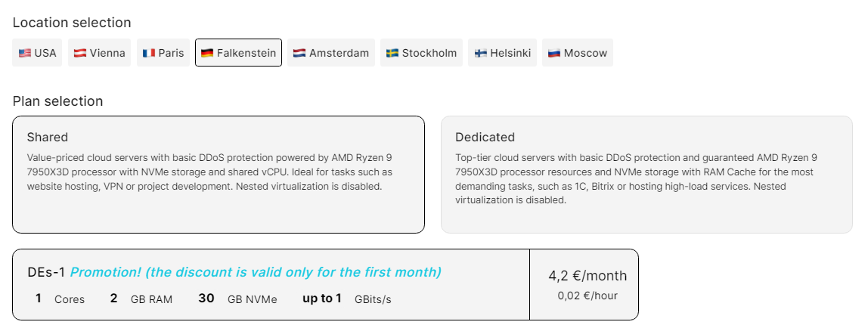Choose the Dedicated plan card

pyautogui.click(x=646, y=174)
